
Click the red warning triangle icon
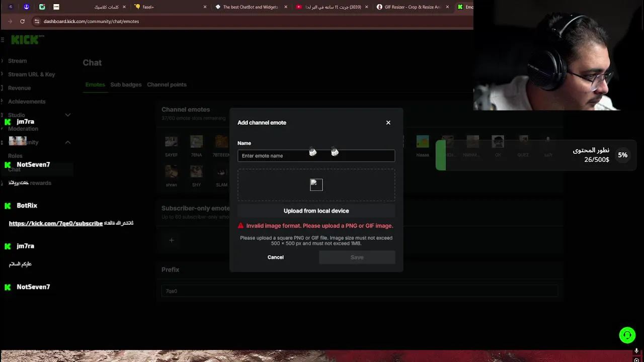pos(240,226)
